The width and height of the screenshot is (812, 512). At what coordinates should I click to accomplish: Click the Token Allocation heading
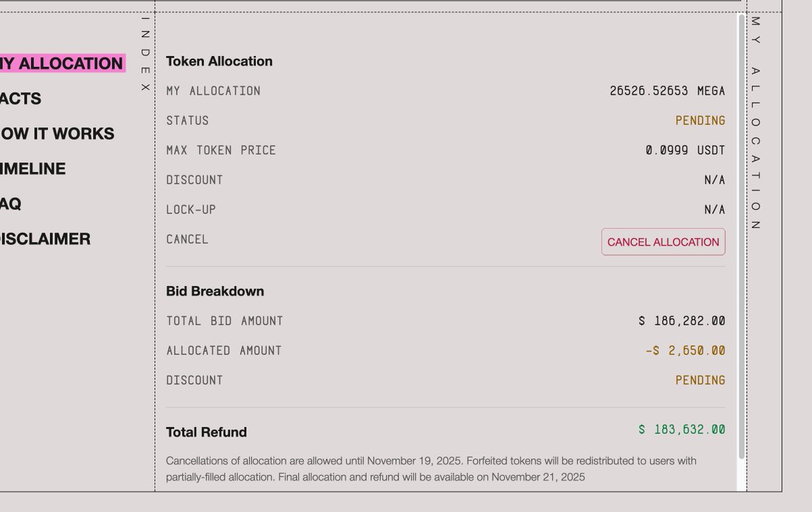point(219,62)
